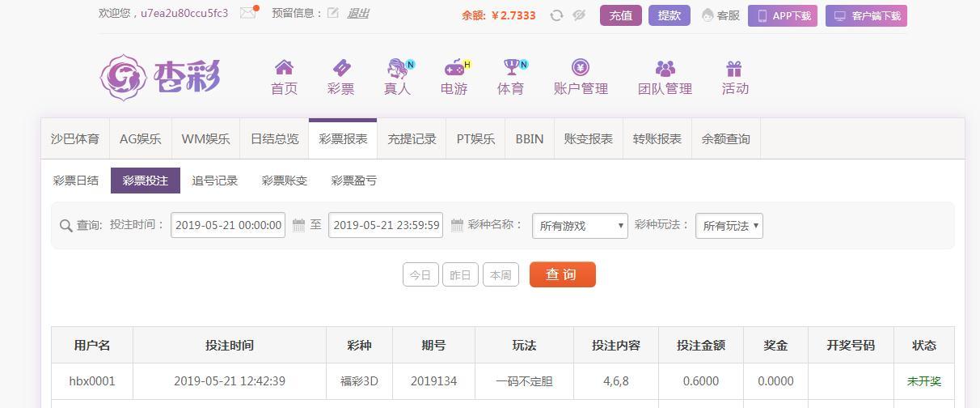Click bet amount 0.6000 cell
Viewport: 980px width, 408px height.
pyautogui.click(x=701, y=380)
